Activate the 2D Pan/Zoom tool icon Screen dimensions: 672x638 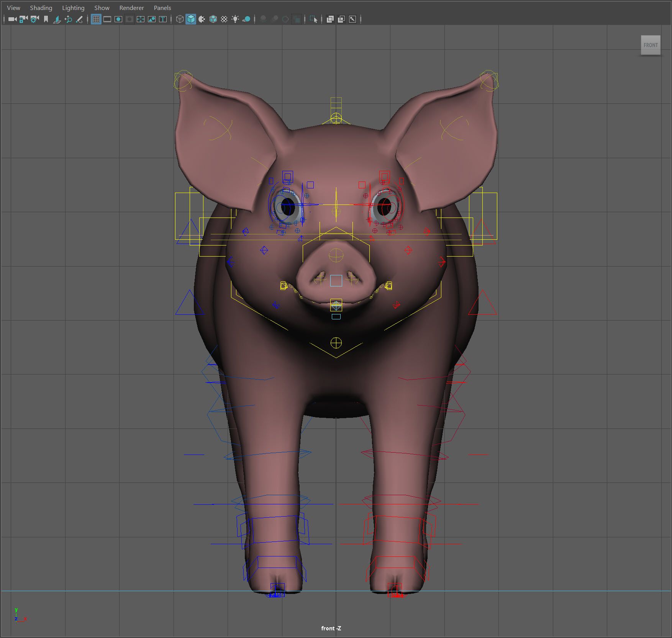click(x=68, y=19)
